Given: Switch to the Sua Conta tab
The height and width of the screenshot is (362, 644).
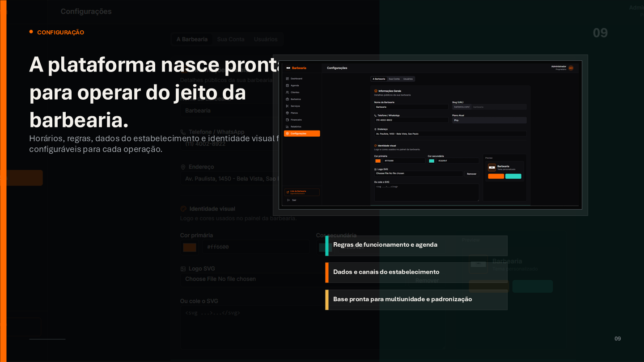Looking at the screenshot, I should pyautogui.click(x=394, y=79).
